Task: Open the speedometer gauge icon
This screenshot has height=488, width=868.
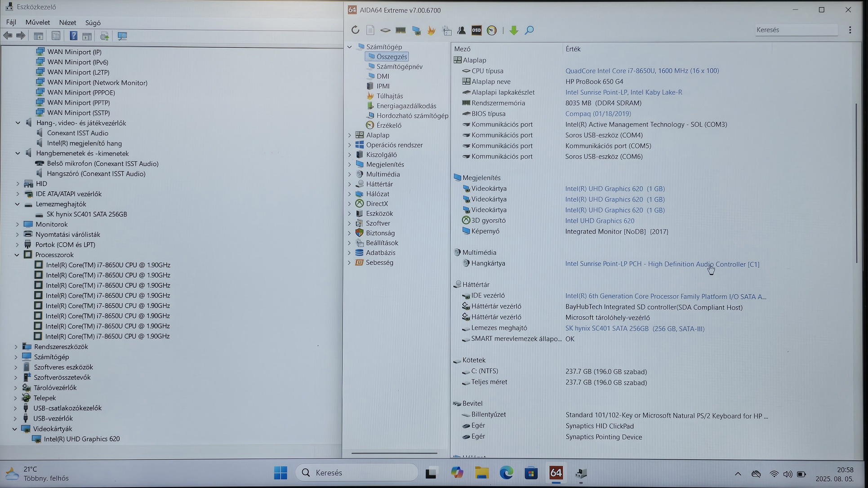Action: 492,30
